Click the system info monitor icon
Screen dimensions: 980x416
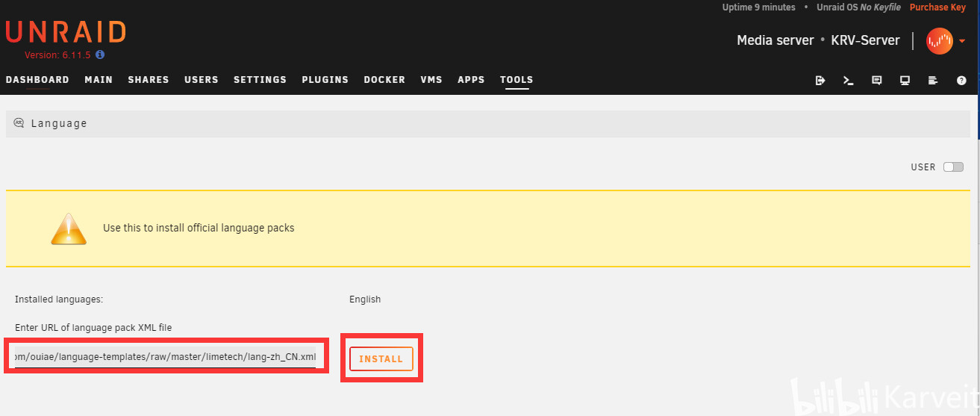tap(905, 81)
